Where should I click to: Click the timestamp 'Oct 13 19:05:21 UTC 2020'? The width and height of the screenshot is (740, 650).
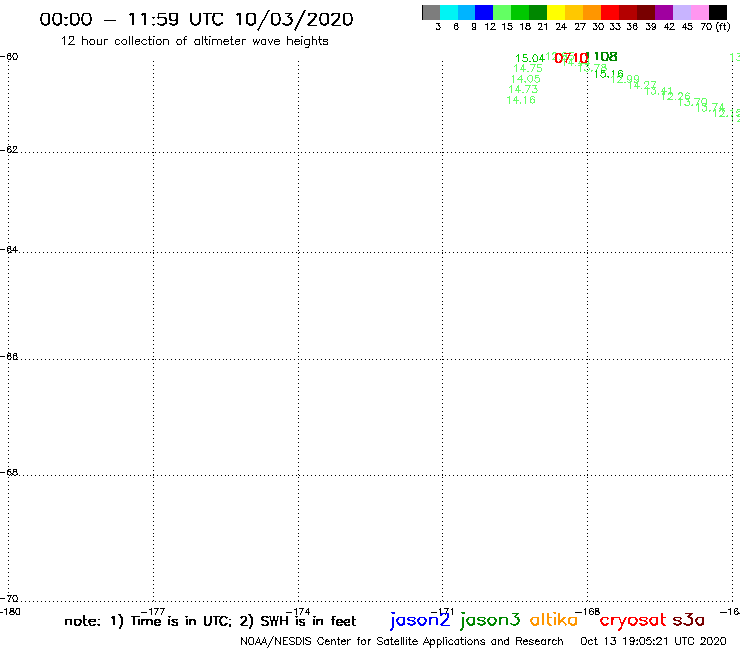tap(653, 642)
